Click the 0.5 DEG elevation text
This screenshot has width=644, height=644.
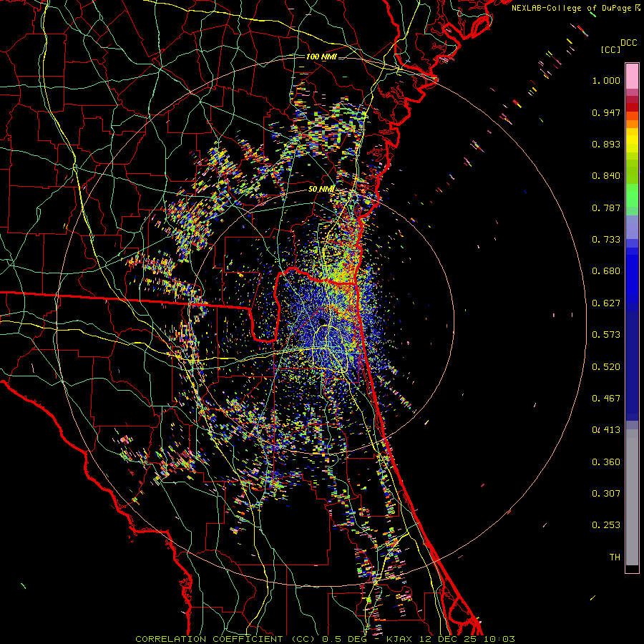[x=343, y=639]
